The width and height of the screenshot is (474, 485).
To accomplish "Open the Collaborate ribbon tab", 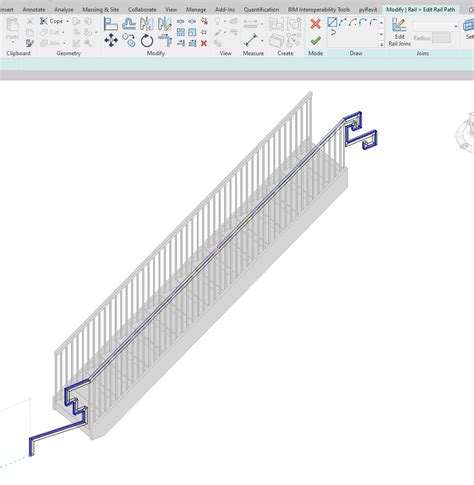I will coord(142,9).
